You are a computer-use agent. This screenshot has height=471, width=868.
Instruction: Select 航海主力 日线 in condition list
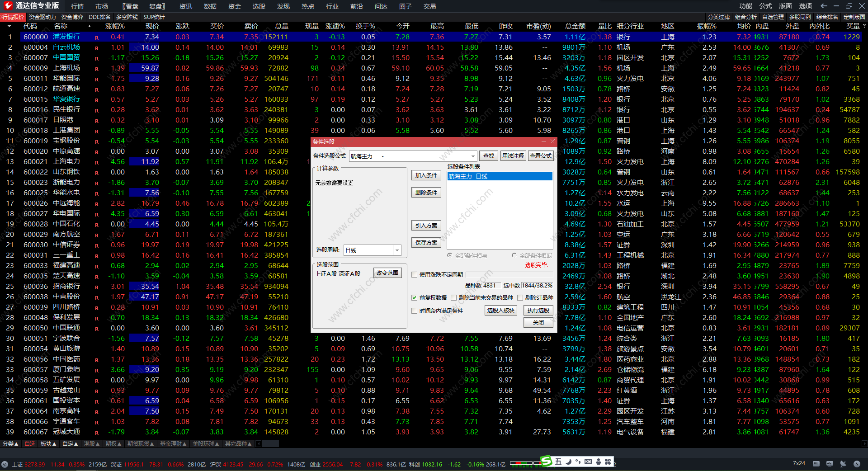pos(468,176)
